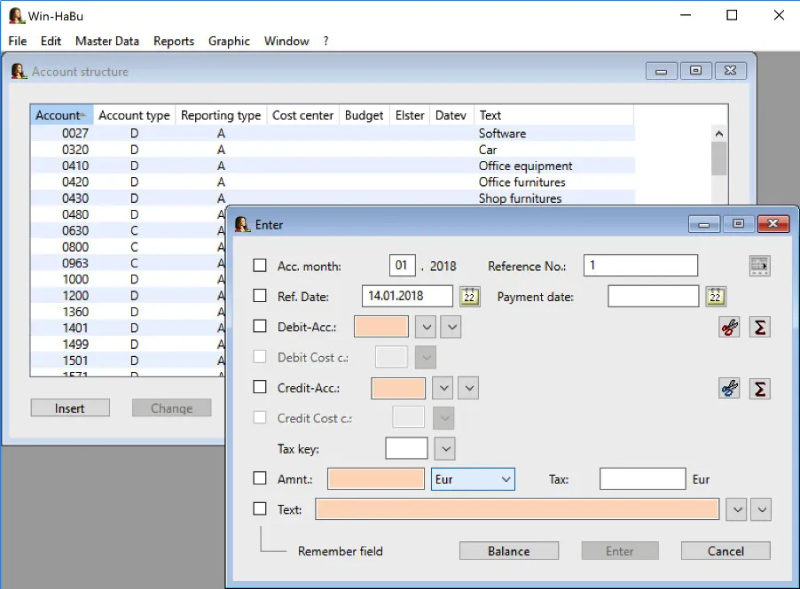800x589 pixels.
Task: Open first dropdown arrow next to Debit-Acc. field
Action: coord(425,327)
